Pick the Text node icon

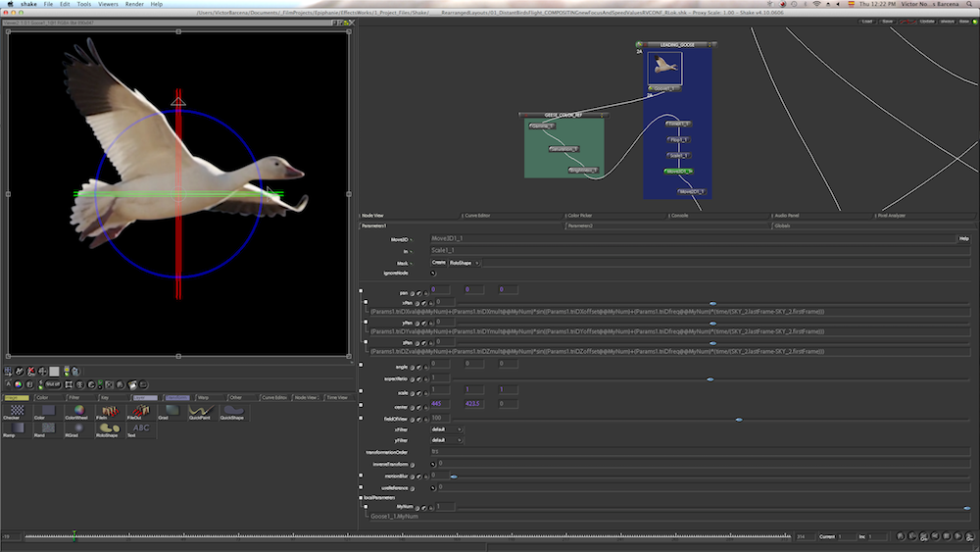(140, 429)
